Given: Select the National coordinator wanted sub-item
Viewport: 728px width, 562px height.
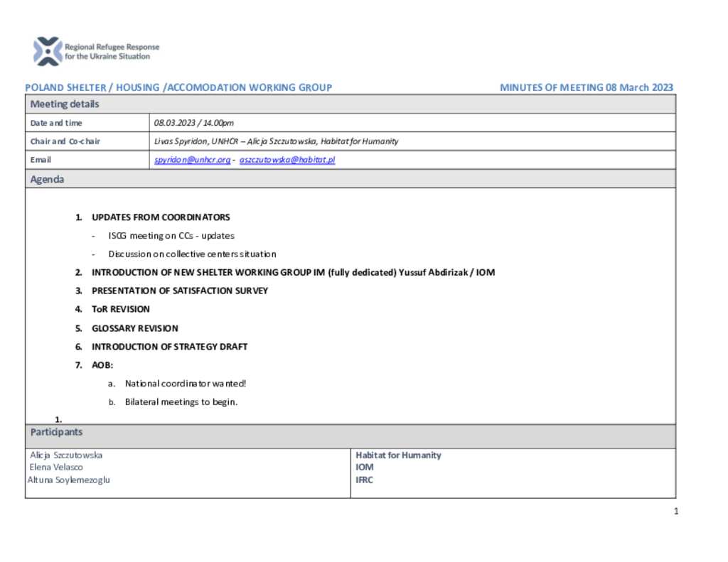Looking at the screenshot, I should tap(186, 384).
